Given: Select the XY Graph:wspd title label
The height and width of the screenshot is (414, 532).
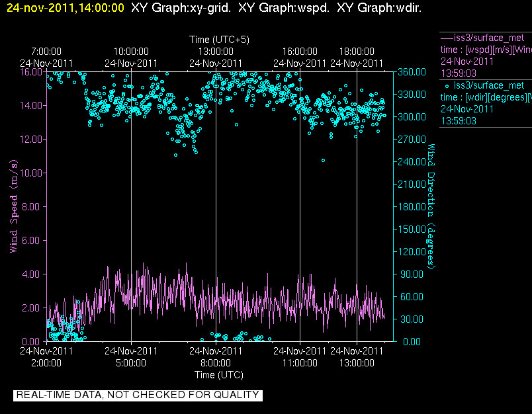Looking at the screenshot, I should point(284,8).
